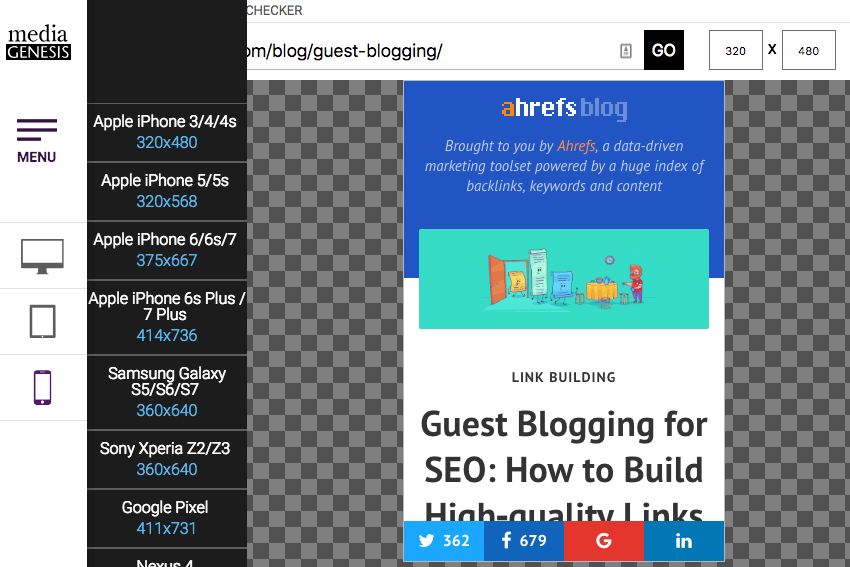Choose Apple iPhone 3/4/4s 320x480
The height and width of the screenshot is (567, 850).
tap(167, 132)
